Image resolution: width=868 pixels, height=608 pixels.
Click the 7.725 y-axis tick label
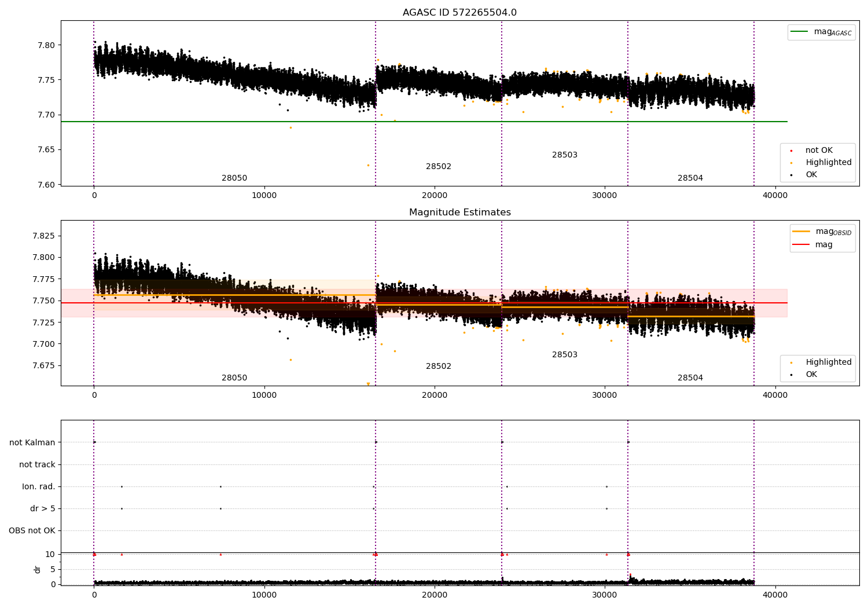(x=43, y=323)
